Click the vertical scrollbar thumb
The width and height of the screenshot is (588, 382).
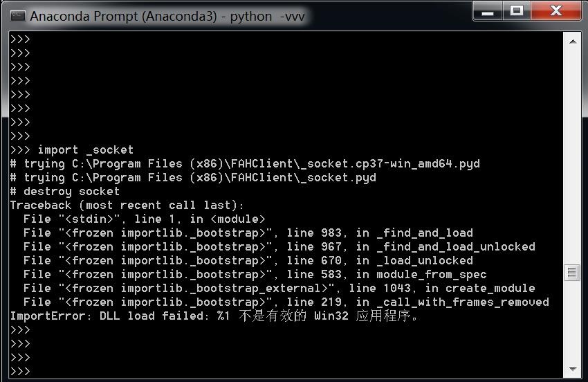pyautogui.click(x=572, y=273)
